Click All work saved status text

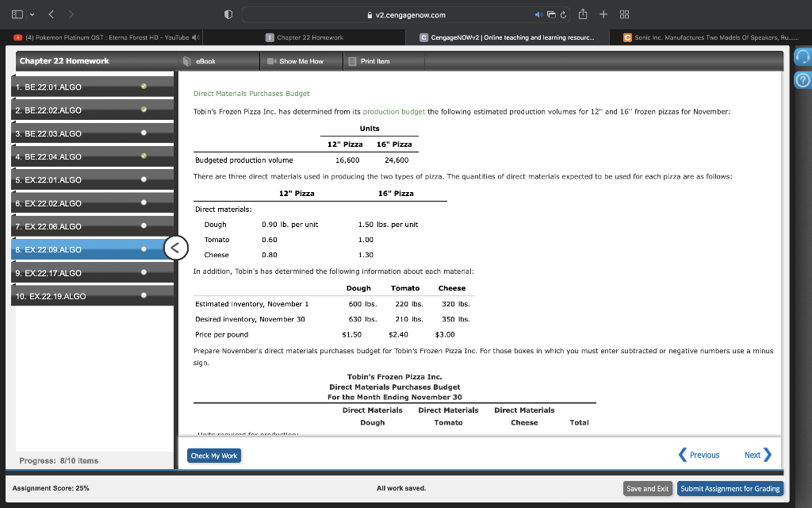[x=401, y=488]
